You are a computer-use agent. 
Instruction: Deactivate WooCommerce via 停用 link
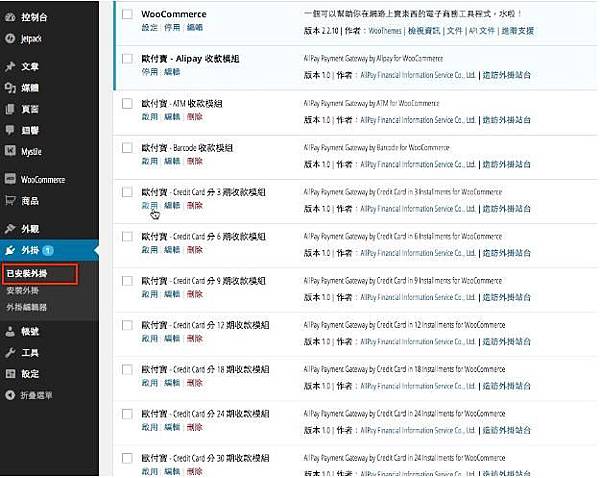[x=172, y=28]
